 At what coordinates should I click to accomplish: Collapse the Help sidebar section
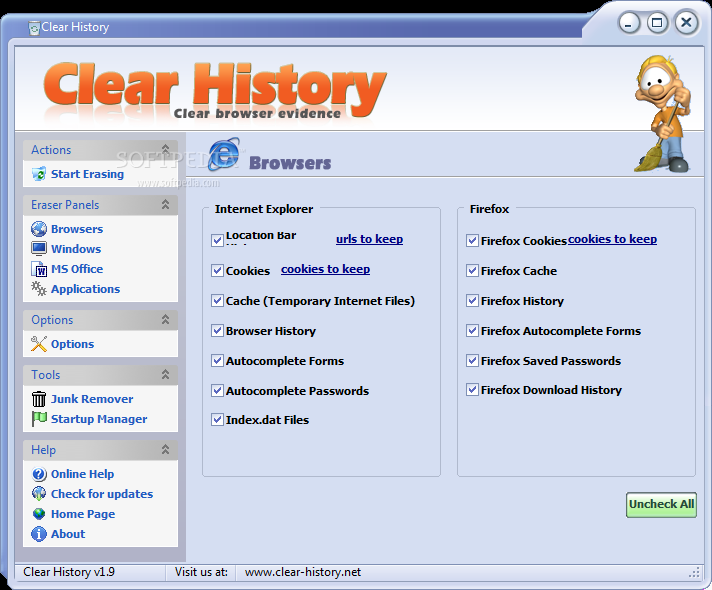point(165,450)
